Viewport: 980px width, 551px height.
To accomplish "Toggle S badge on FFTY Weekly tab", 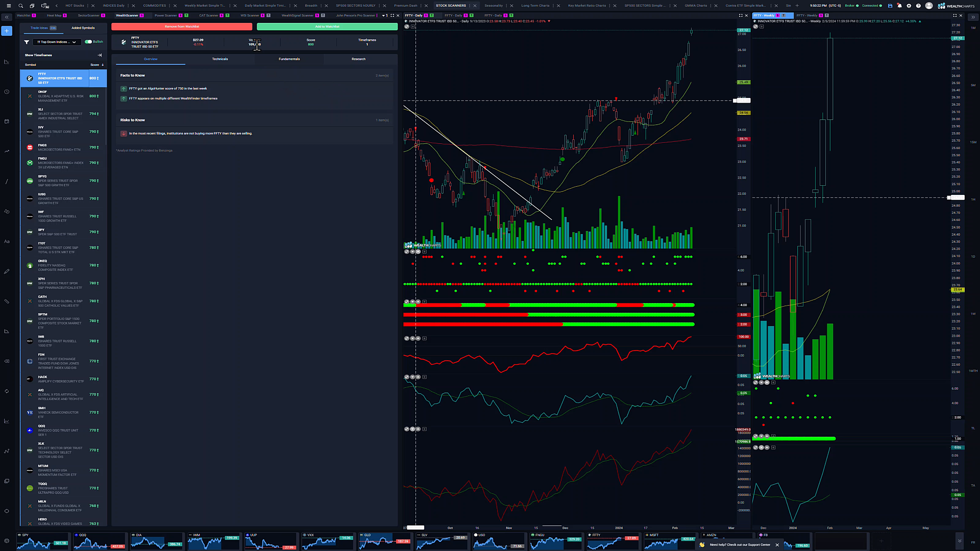I will point(778,15).
